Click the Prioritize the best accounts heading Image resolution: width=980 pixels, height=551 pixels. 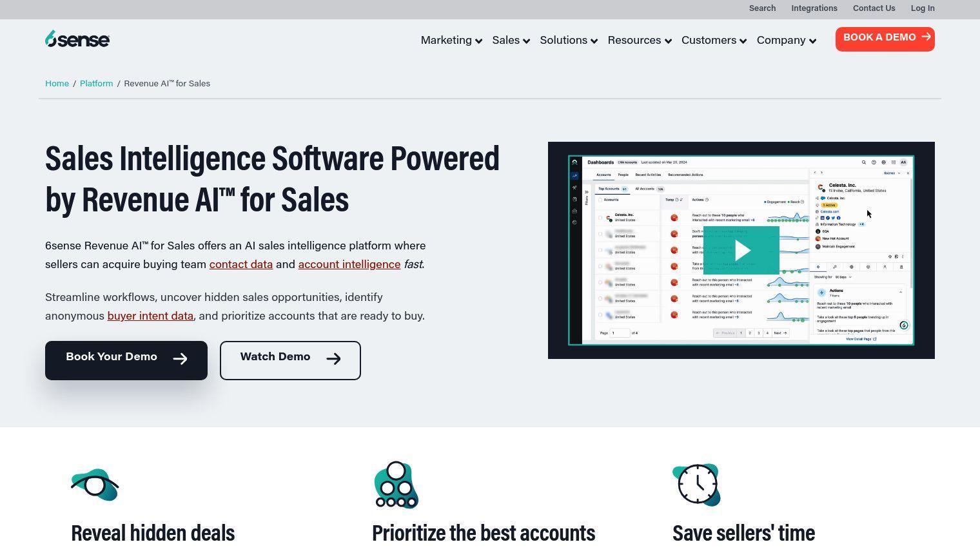tap(484, 533)
